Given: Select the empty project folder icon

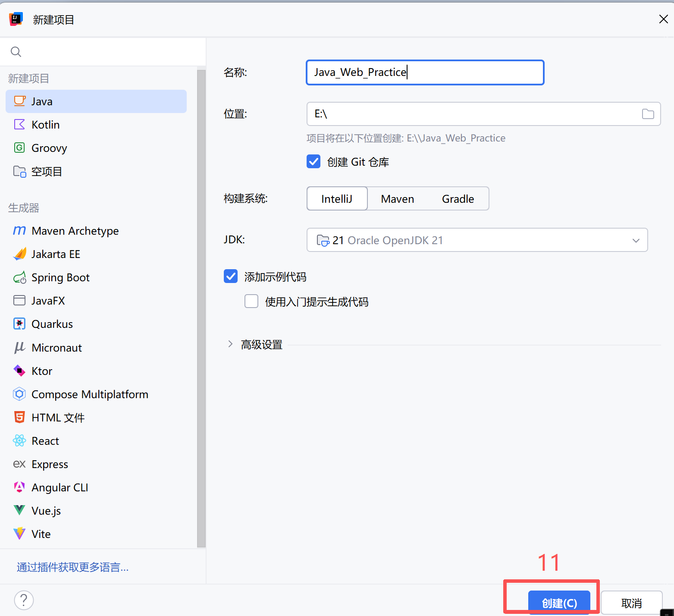Looking at the screenshot, I should click(x=19, y=171).
